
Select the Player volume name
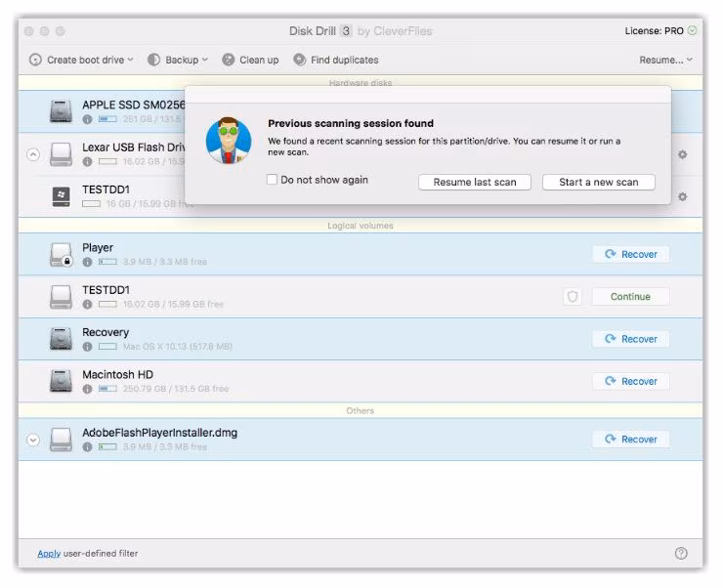[x=98, y=247]
